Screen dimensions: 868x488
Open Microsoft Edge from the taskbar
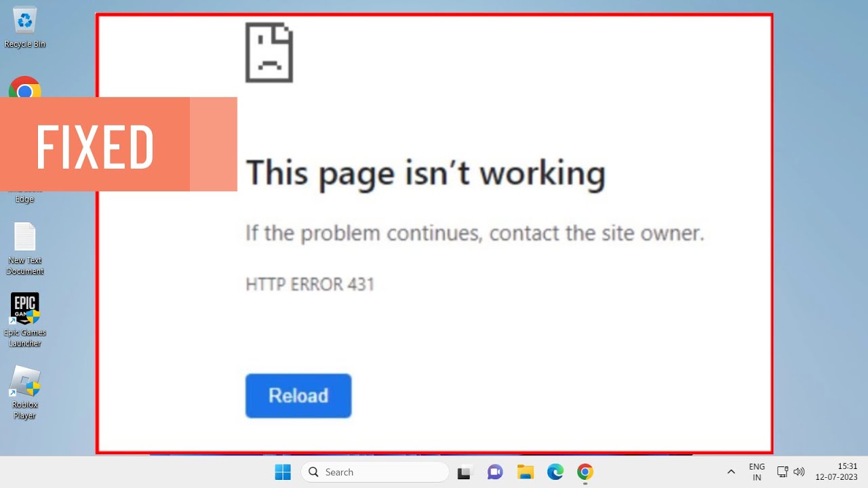pyautogui.click(x=555, y=472)
